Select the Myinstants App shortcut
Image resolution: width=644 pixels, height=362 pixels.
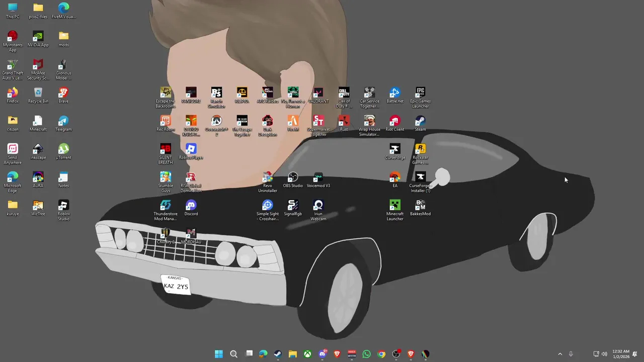13,41
